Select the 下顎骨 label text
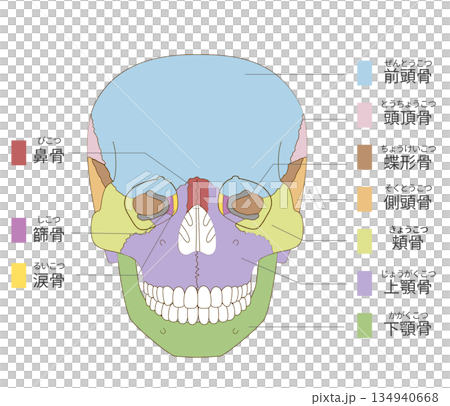Viewport: 450px width, 406px height. coord(407,328)
